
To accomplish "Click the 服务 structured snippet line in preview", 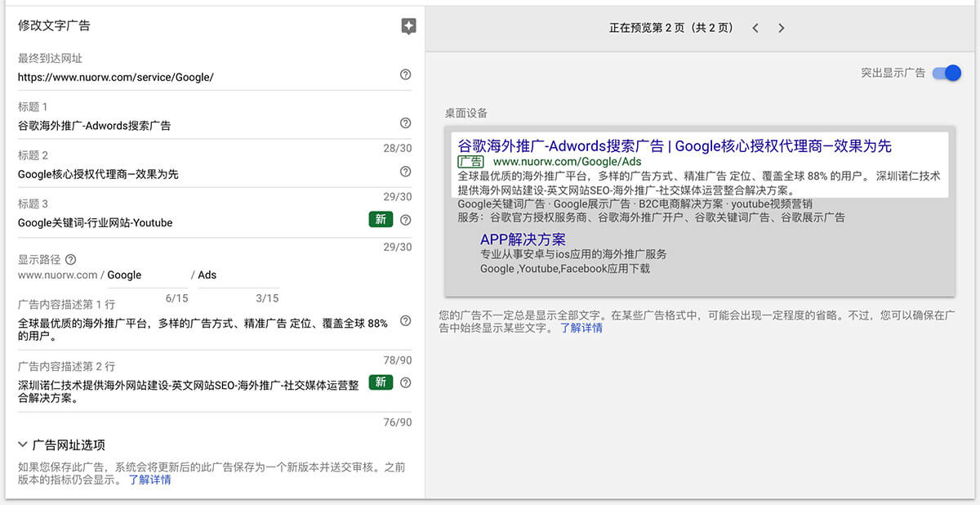I will (x=652, y=217).
